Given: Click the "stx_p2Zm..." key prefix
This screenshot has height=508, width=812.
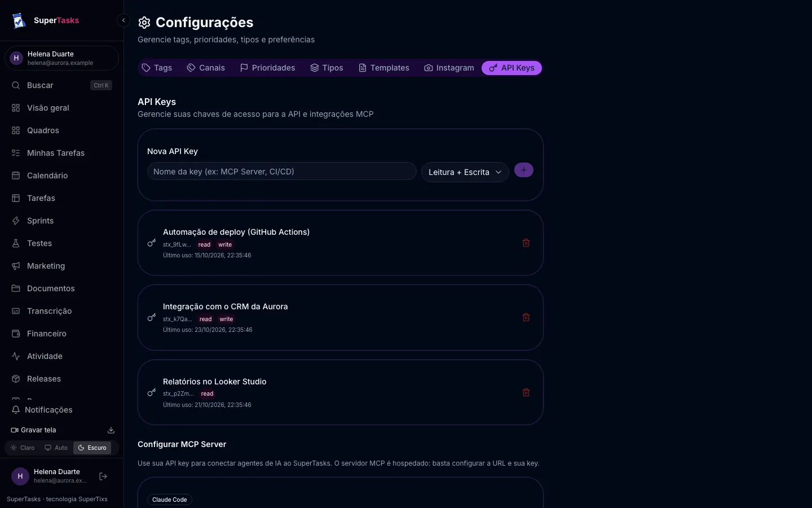Looking at the screenshot, I should click(178, 393).
